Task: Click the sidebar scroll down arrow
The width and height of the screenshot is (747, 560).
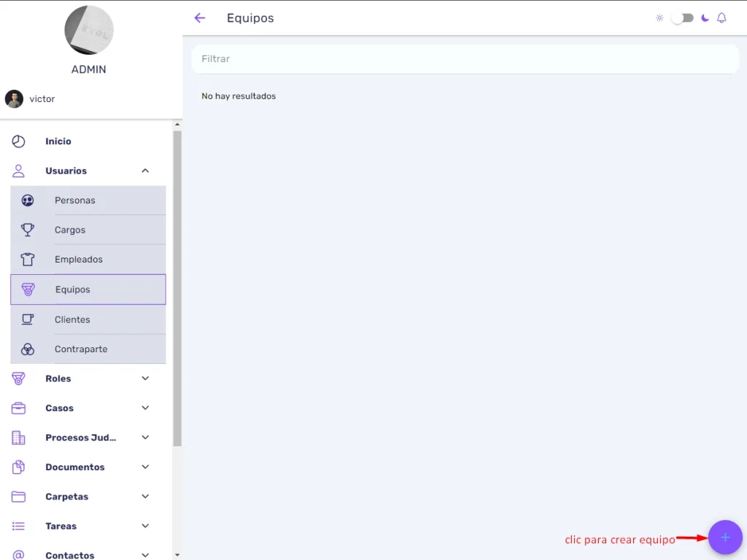Action: coord(177,555)
